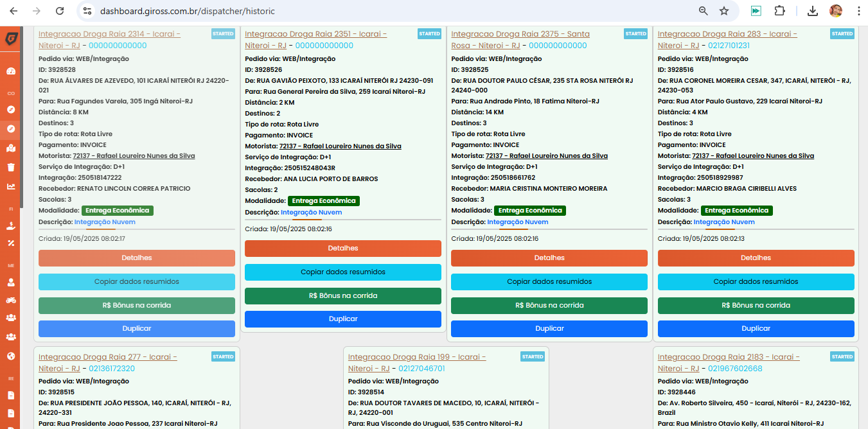Open the Chrome three-dot menu

tap(858, 11)
